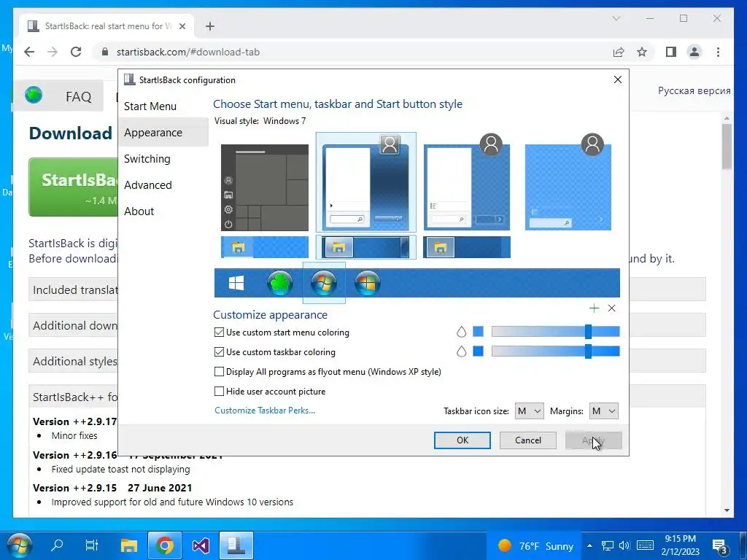Open the Appearance settings section
747x560 pixels.
point(163,133)
